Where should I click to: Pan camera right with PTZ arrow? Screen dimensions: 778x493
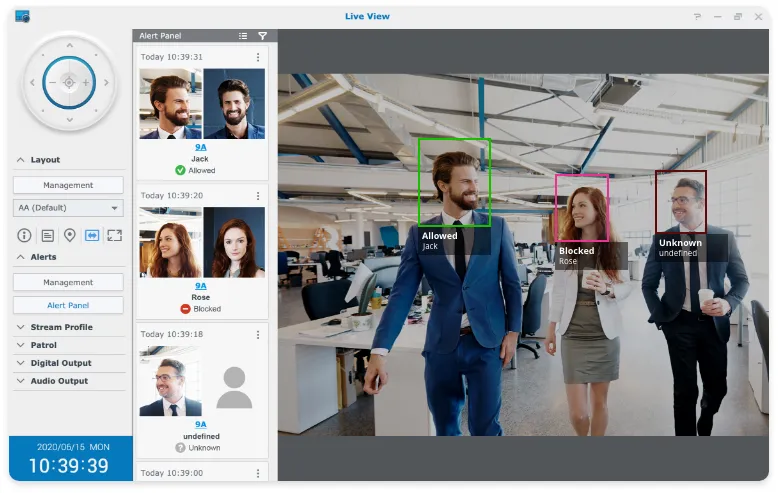point(108,83)
